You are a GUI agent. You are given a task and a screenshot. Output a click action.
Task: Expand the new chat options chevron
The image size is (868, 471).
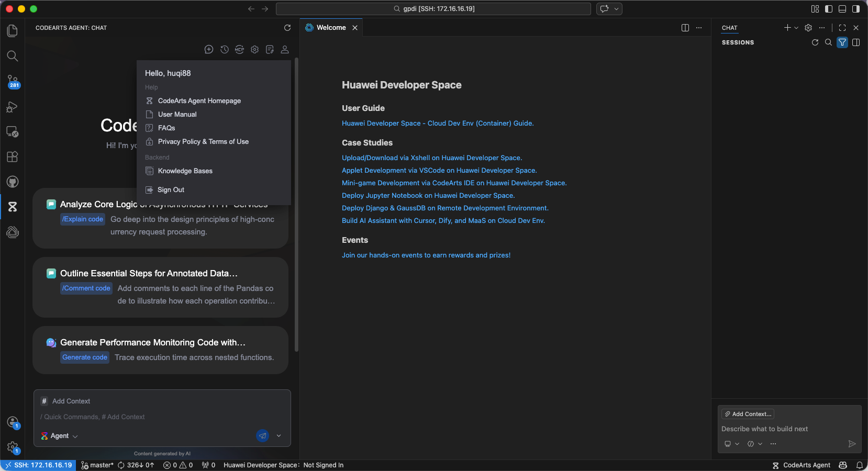point(796,28)
